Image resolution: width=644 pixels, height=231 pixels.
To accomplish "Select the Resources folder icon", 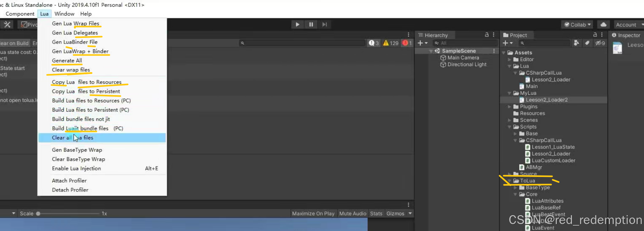I will coord(516,113).
